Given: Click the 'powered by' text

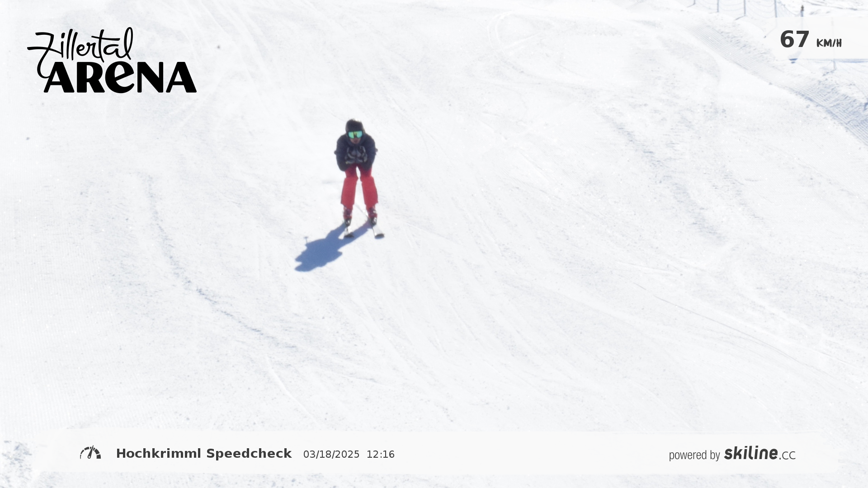Looking at the screenshot, I should 694,455.
